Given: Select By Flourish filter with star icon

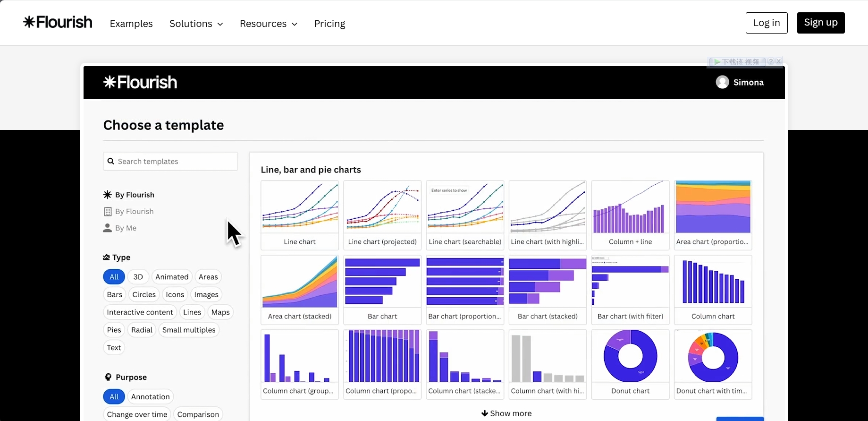Looking at the screenshot, I should [129, 195].
